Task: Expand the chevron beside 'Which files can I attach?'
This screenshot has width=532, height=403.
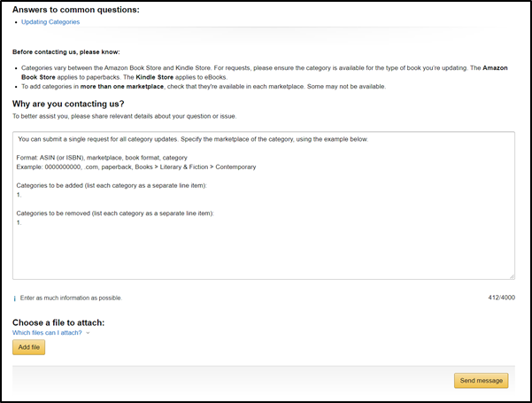Action: (88, 333)
